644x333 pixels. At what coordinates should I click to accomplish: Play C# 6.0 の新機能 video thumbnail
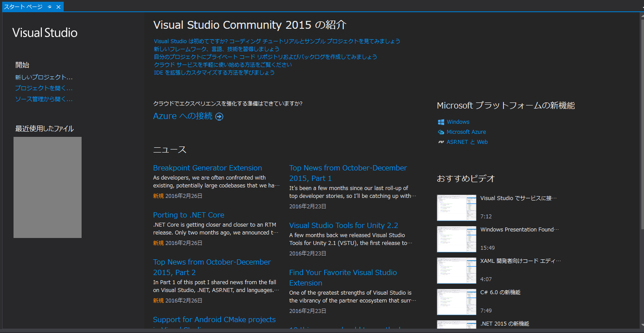(x=456, y=302)
